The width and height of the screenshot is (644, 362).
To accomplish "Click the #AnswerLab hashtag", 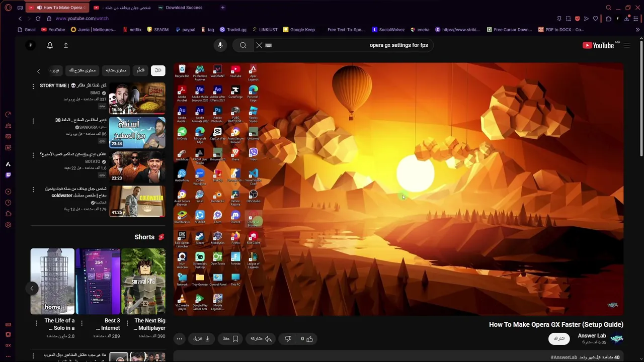I will (563, 357).
